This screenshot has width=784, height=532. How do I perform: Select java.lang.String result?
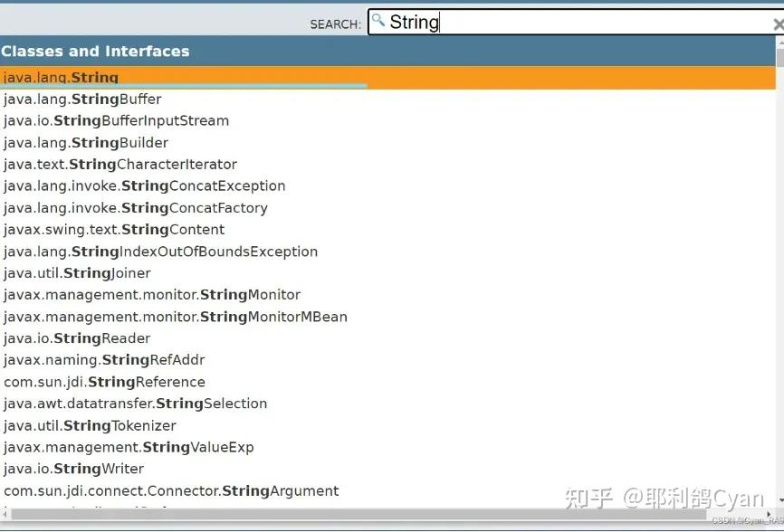[62, 78]
